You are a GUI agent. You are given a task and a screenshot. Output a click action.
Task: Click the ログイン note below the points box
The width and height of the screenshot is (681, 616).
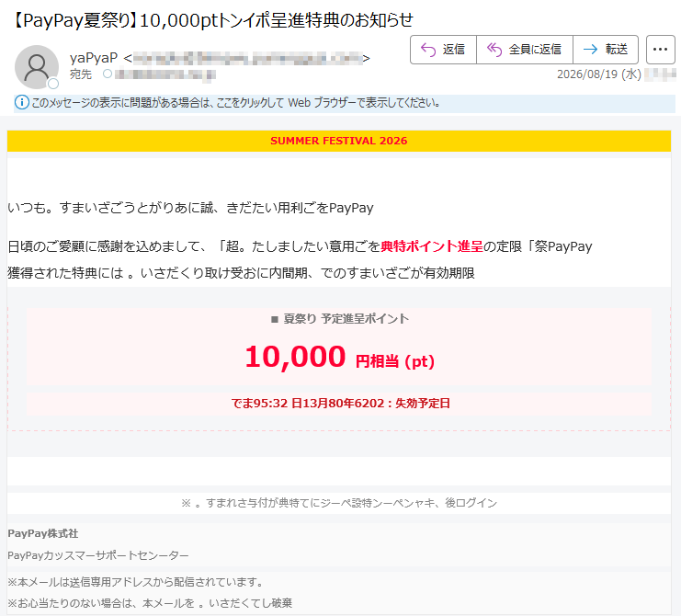tap(339, 503)
